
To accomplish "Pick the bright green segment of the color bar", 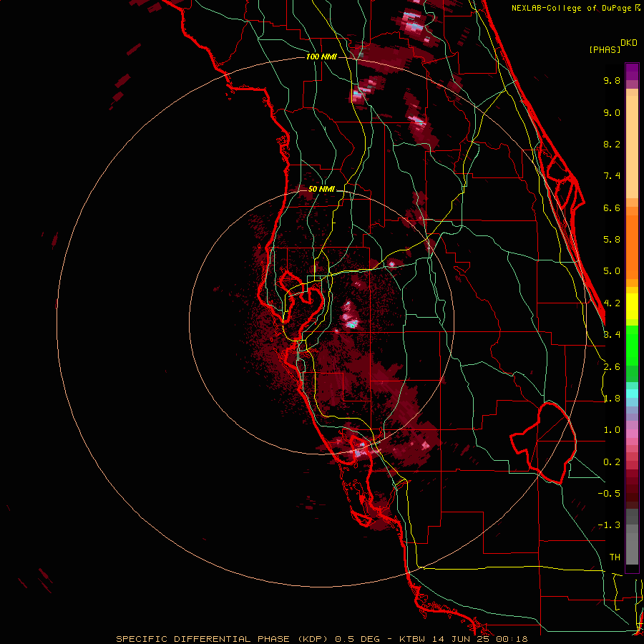I will tap(632, 346).
